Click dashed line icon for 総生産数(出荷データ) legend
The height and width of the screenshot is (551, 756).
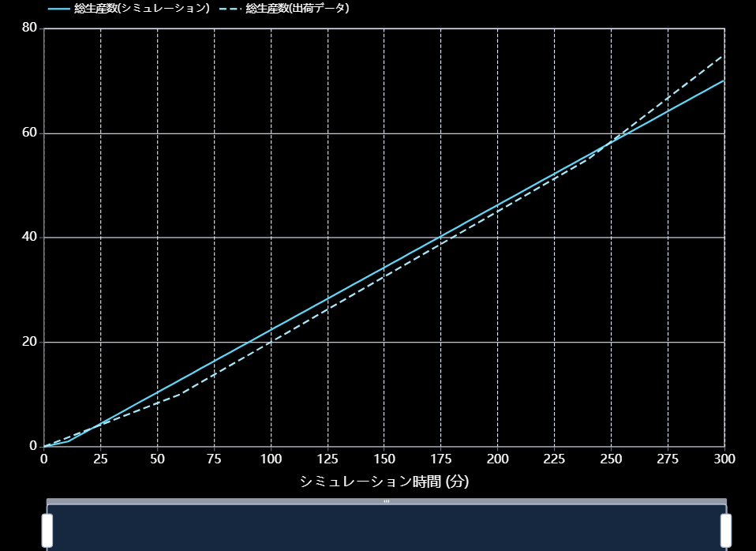pos(229,9)
